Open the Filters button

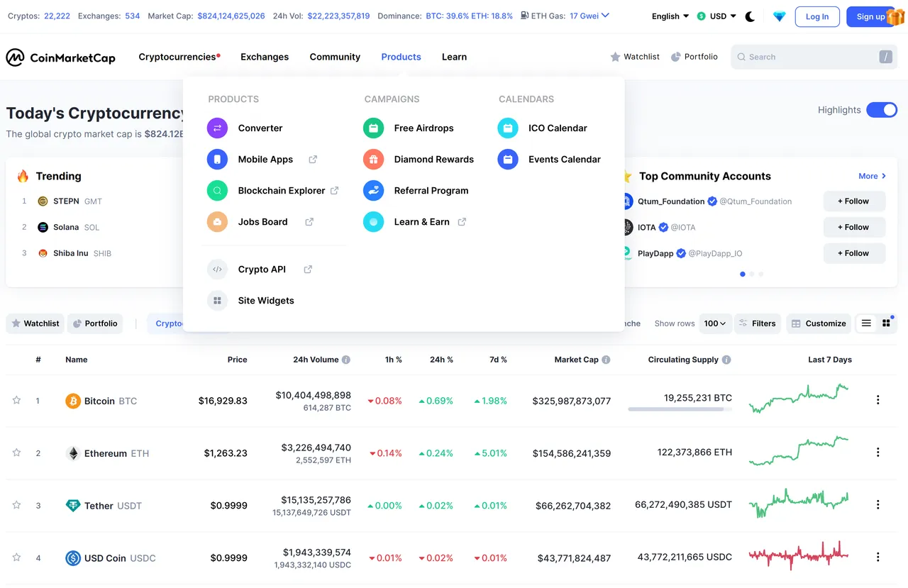758,323
